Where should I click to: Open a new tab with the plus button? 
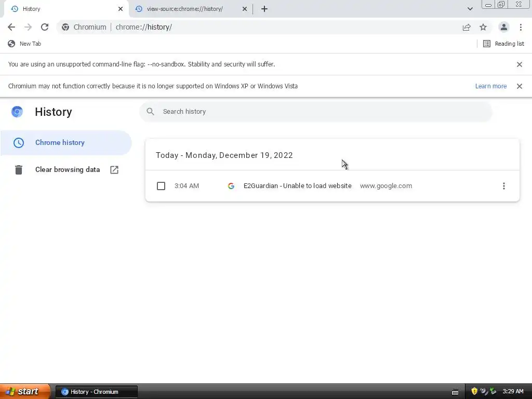264,9
